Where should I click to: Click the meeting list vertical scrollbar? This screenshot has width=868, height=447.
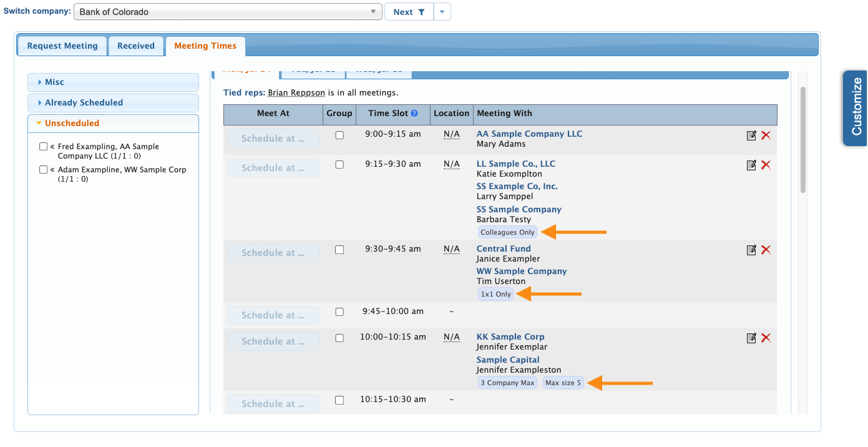803,140
